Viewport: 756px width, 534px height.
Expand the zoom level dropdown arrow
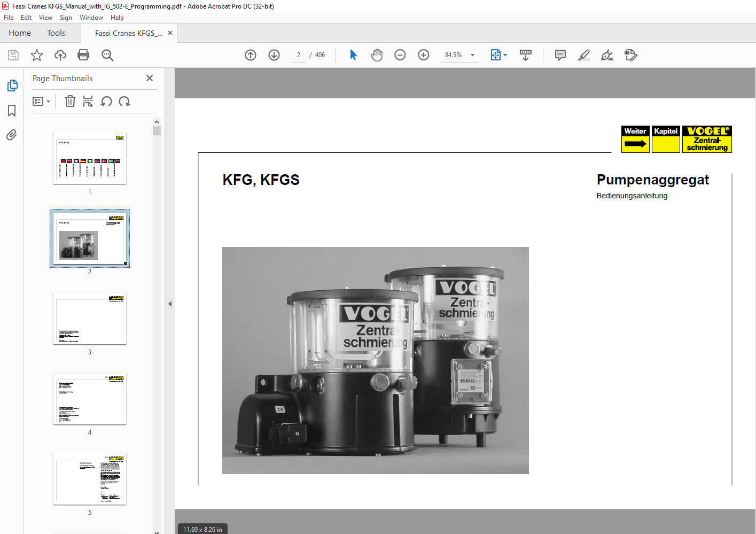point(472,55)
